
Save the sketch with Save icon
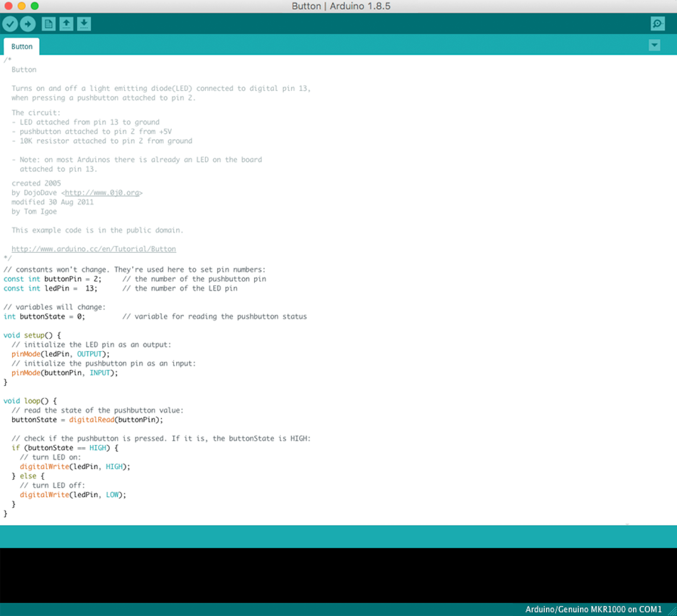coord(84,24)
